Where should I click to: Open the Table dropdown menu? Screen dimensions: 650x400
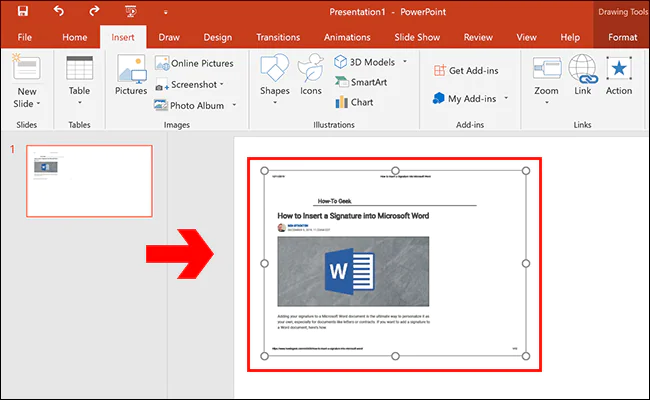79,103
